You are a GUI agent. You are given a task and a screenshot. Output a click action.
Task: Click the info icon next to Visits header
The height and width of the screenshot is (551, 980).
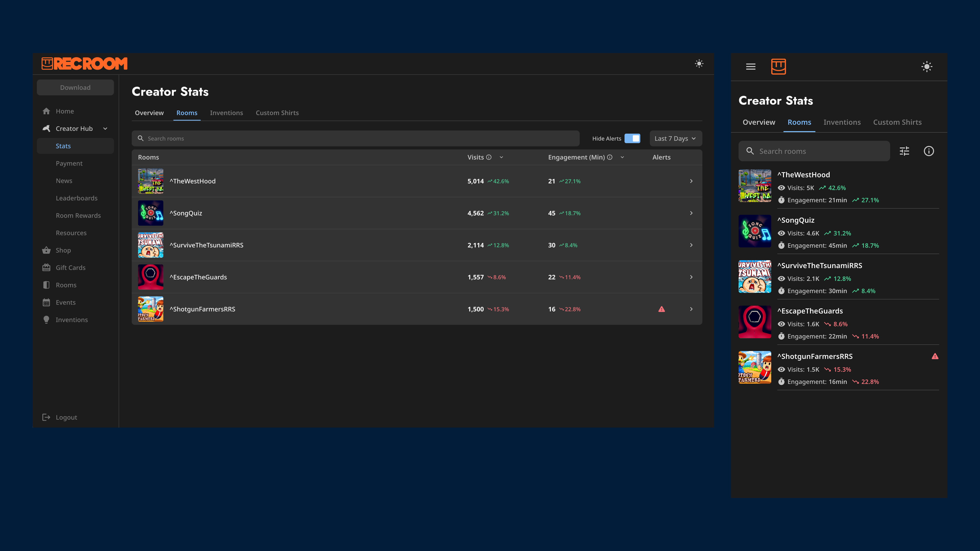click(489, 157)
